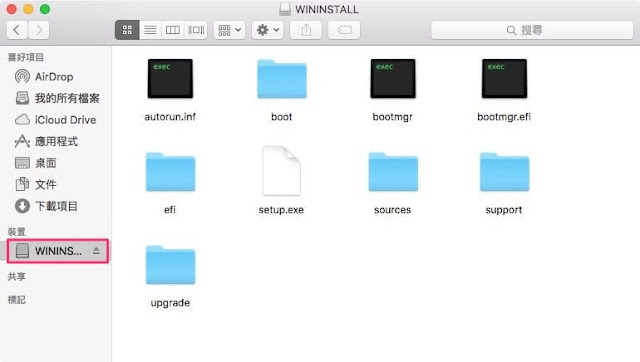This screenshot has width=640, height=362.
Task: Click the bootmgr.efi file name
Action: (x=504, y=117)
